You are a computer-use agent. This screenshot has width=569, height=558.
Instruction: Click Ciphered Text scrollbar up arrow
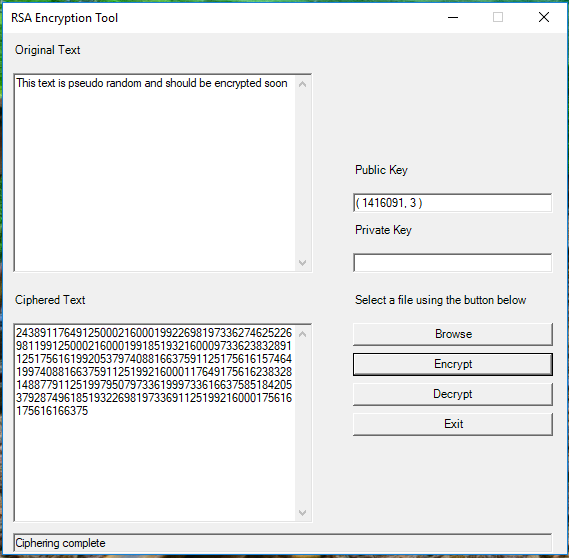point(303,334)
